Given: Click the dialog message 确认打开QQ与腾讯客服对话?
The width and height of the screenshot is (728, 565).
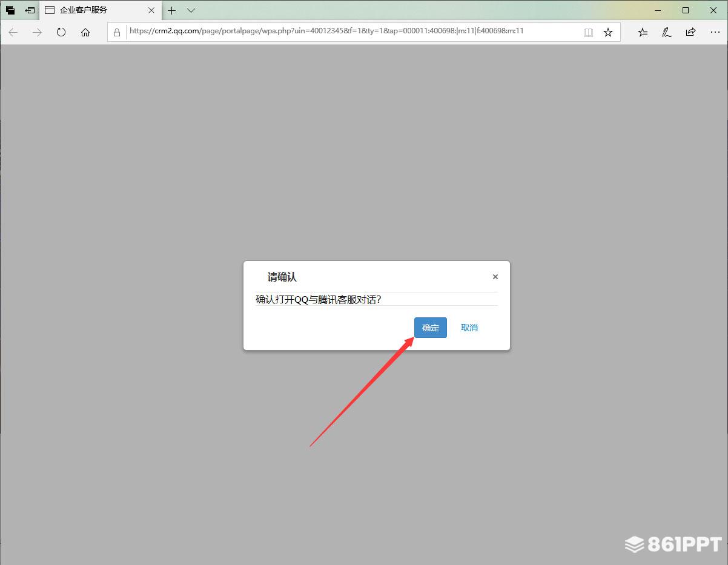Looking at the screenshot, I should click(x=319, y=299).
